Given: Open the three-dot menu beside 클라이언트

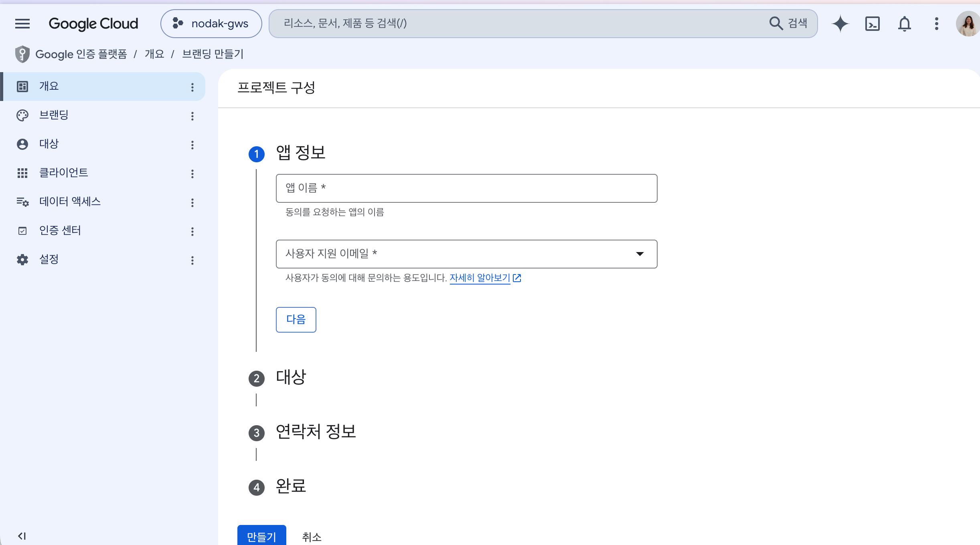Looking at the screenshot, I should pos(192,174).
